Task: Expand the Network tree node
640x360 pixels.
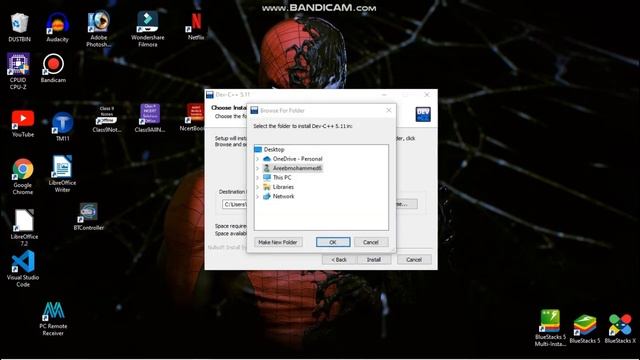Action: tap(258, 196)
